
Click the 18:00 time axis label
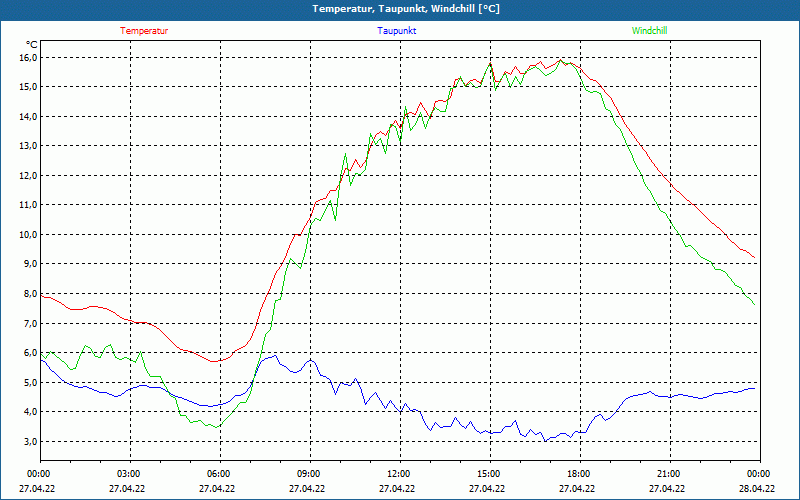coord(577,474)
